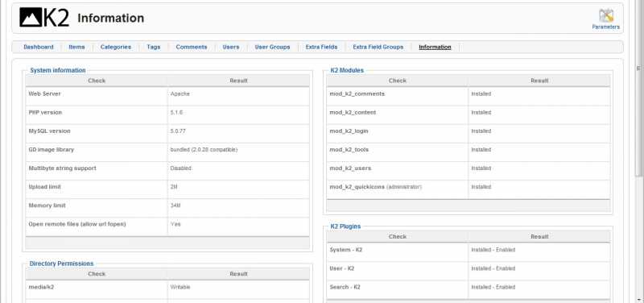The width and height of the screenshot is (644, 303).
Task: Select MySQL value 5.0.77
Action: (x=178, y=131)
